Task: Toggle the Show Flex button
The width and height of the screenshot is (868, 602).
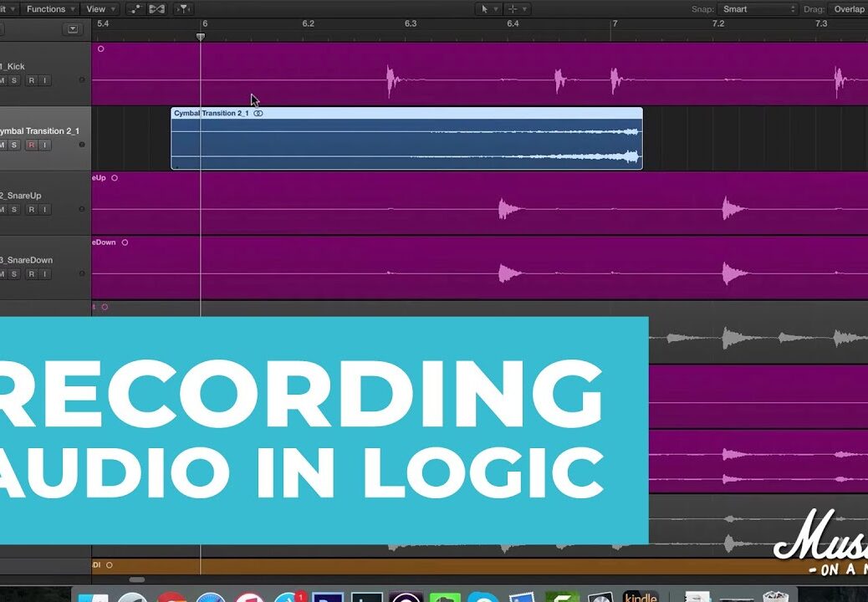Action: tap(157, 9)
